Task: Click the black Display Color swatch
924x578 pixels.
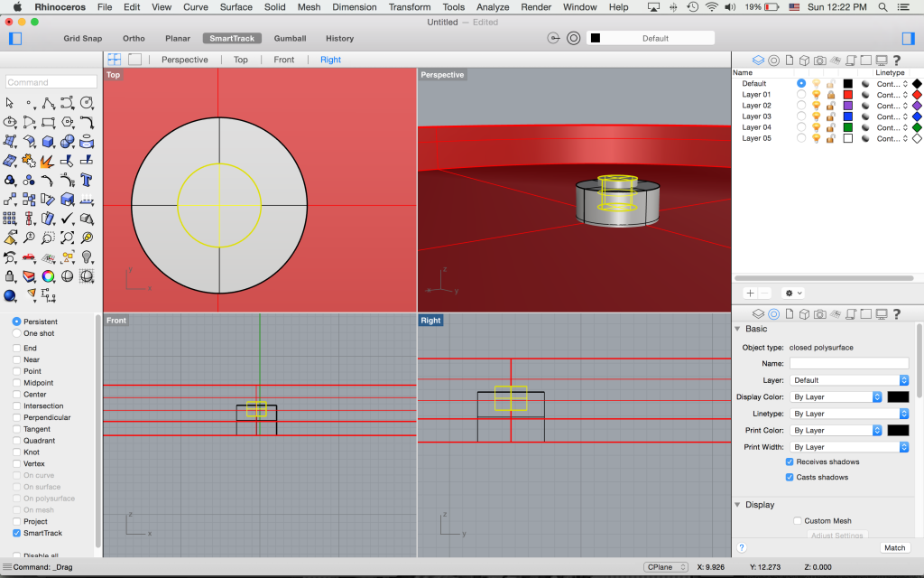Action: pyautogui.click(x=898, y=397)
